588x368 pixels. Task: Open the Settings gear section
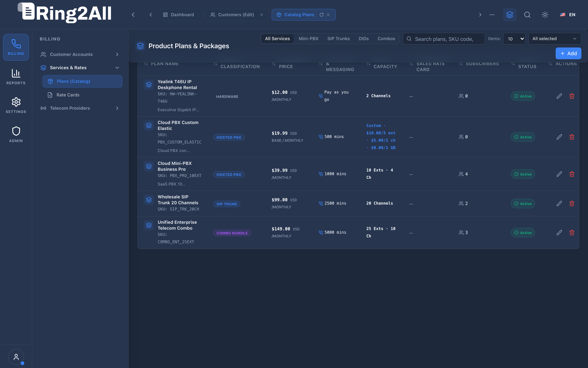pos(16,105)
